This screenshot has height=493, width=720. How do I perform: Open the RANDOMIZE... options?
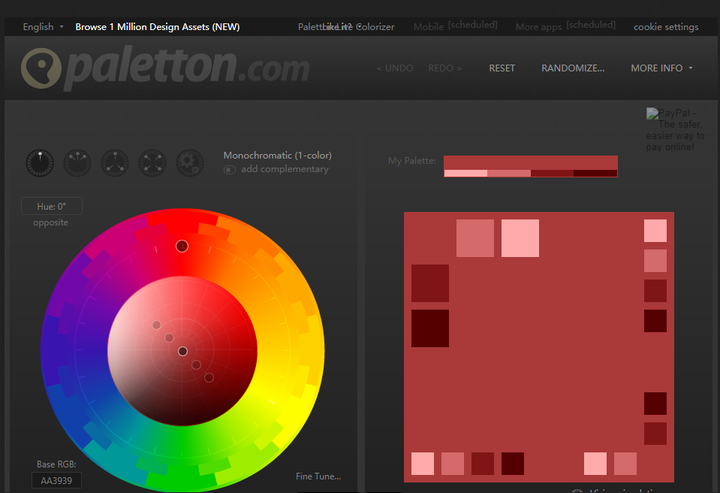click(573, 68)
